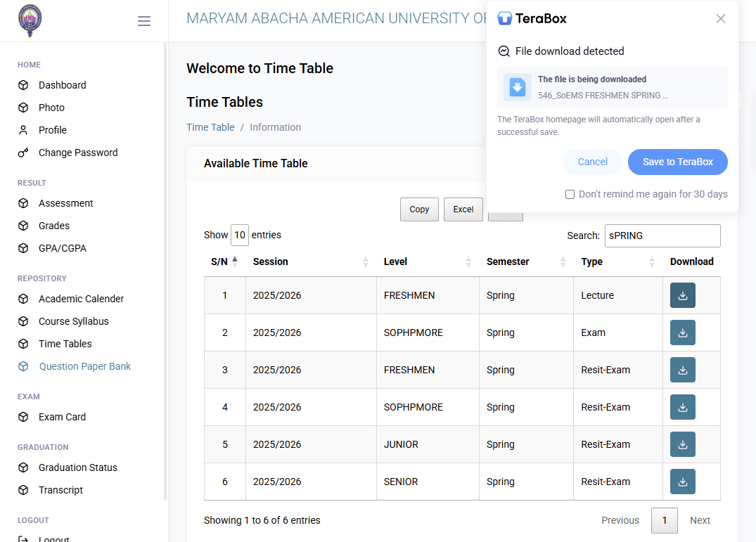Open Profile page from sidebar
The image size is (756, 542).
tap(53, 130)
